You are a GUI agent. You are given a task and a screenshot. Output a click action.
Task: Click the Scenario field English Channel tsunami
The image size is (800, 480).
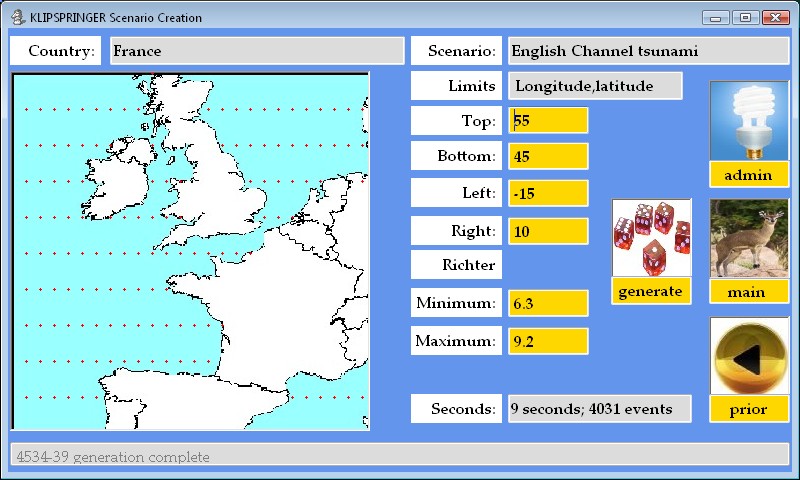[x=647, y=51]
